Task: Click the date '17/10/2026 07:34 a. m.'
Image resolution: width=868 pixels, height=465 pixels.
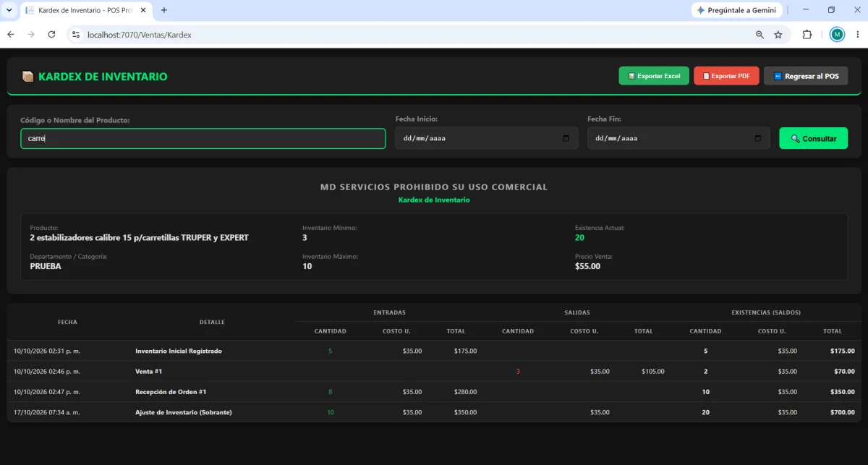Action: tap(46, 412)
